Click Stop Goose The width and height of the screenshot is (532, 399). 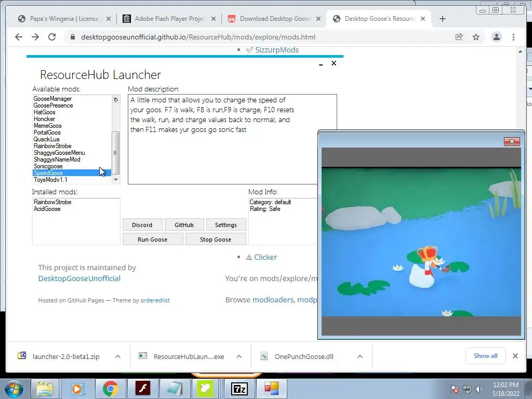[216, 240]
